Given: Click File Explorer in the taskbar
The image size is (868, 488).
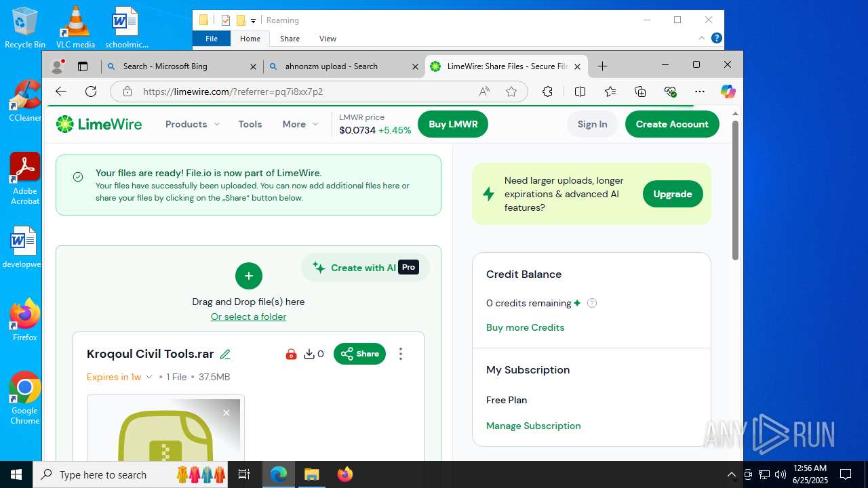Looking at the screenshot, I should tap(311, 474).
